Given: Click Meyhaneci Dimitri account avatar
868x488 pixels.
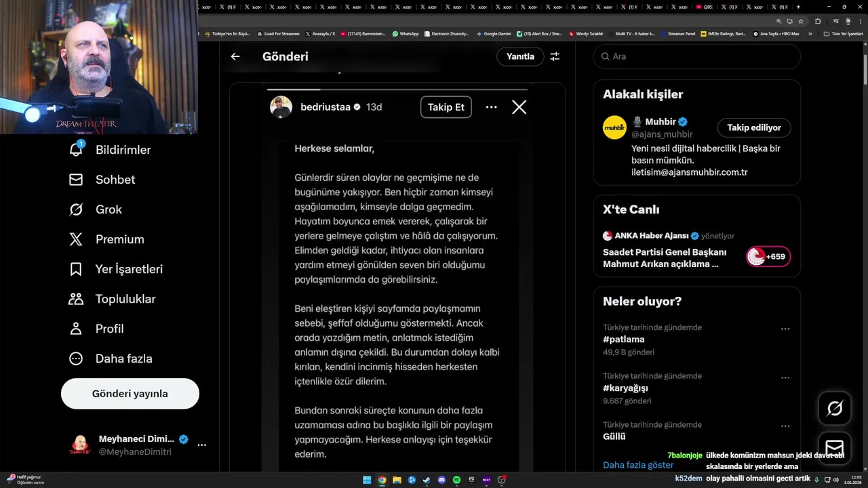Looking at the screenshot, I should coord(80,445).
